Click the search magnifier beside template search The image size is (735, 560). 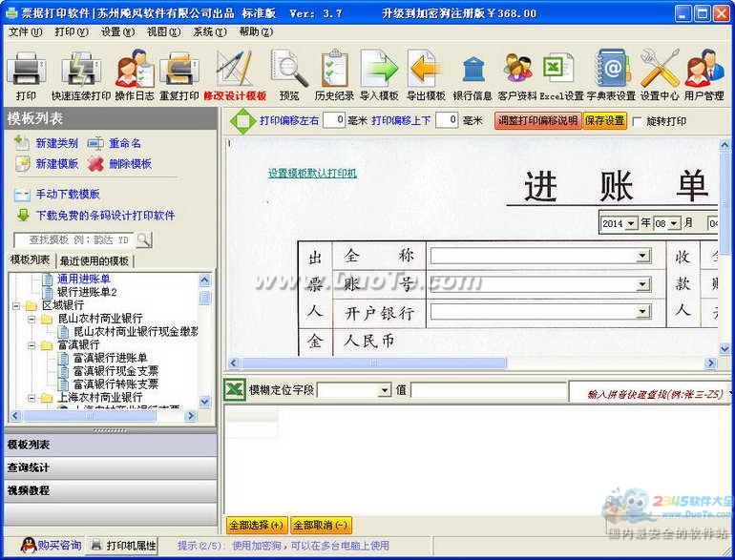coord(144,239)
